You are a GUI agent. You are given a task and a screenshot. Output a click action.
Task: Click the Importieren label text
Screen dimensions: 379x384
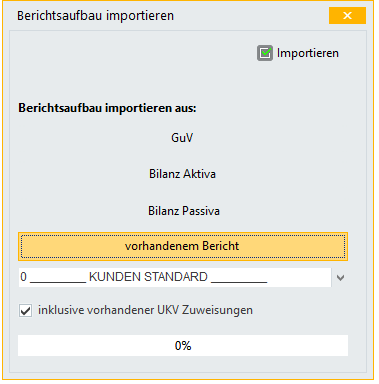308,53
